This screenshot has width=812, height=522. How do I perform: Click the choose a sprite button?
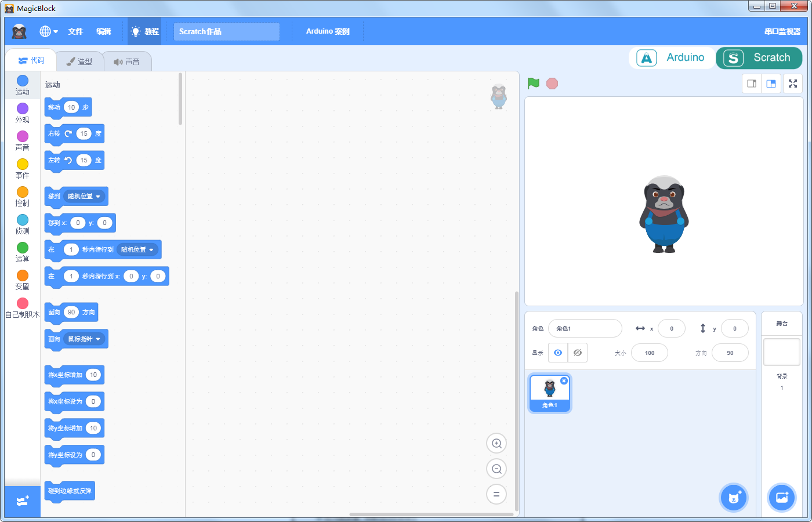pyautogui.click(x=734, y=498)
